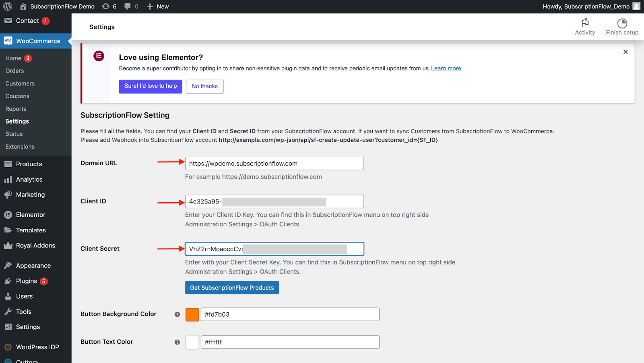644x363 pixels.
Task: Show help for Button Text Color
Action: 177,342
